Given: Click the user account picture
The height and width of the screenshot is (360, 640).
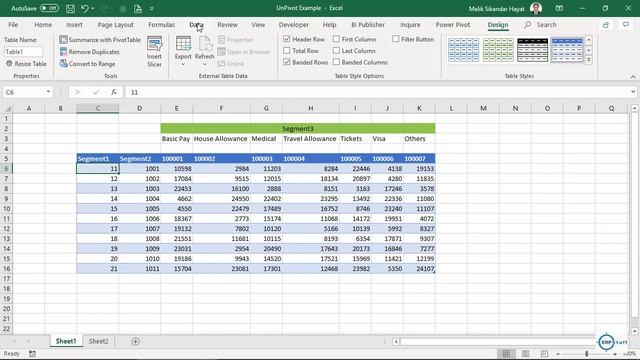Looking at the screenshot, I should point(536,8).
